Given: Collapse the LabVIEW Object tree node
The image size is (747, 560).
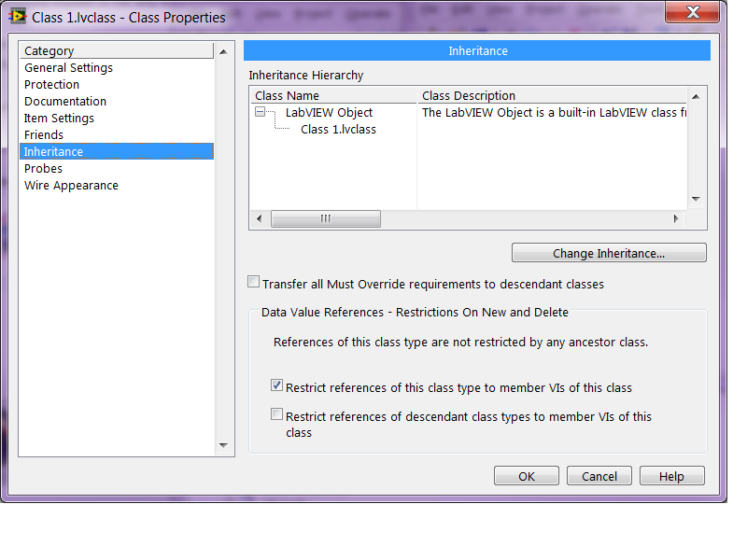Looking at the screenshot, I should (x=260, y=112).
